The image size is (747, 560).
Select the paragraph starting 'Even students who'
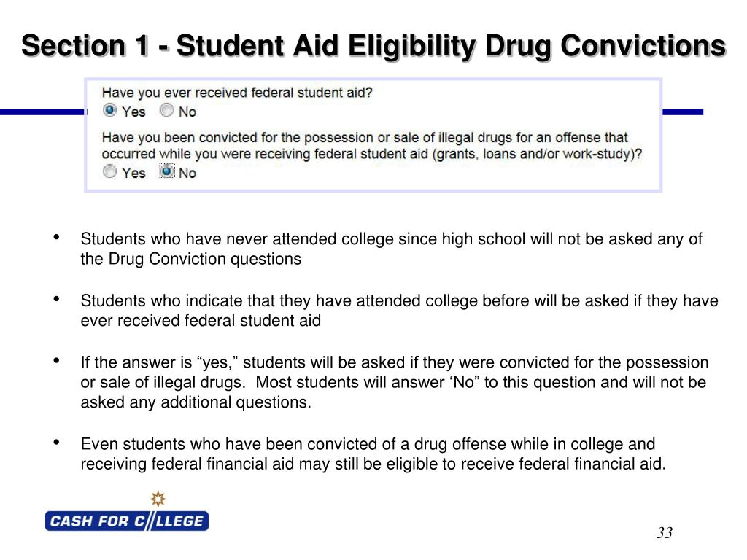pyautogui.click(x=373, y=454)
